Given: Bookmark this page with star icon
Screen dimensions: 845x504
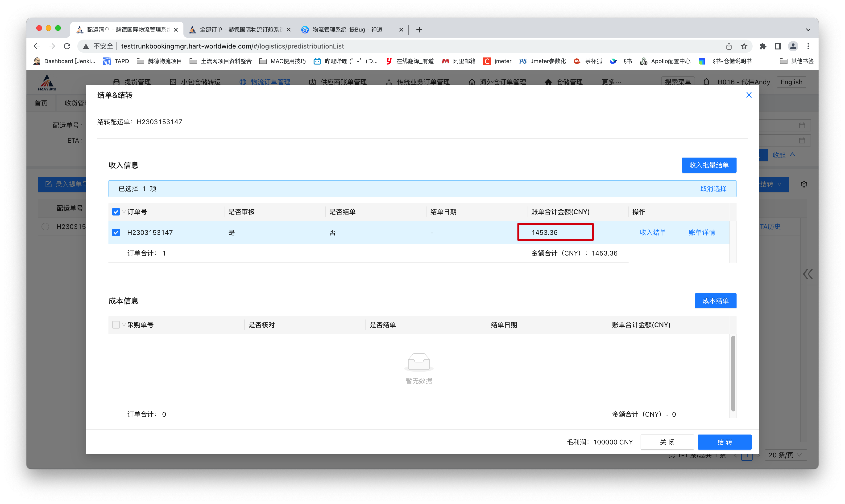Looking at the screenshot, I should (x=744, y=46).
